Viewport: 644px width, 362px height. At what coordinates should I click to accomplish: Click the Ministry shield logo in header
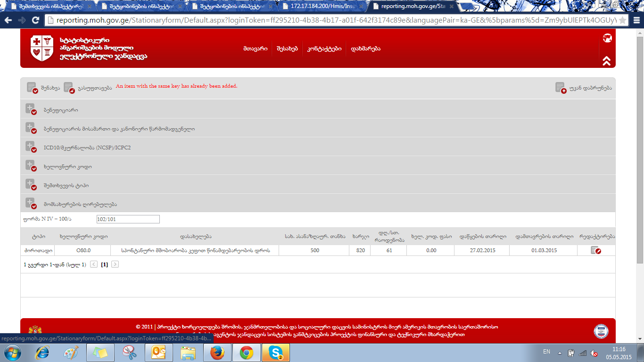pos(42,48)
